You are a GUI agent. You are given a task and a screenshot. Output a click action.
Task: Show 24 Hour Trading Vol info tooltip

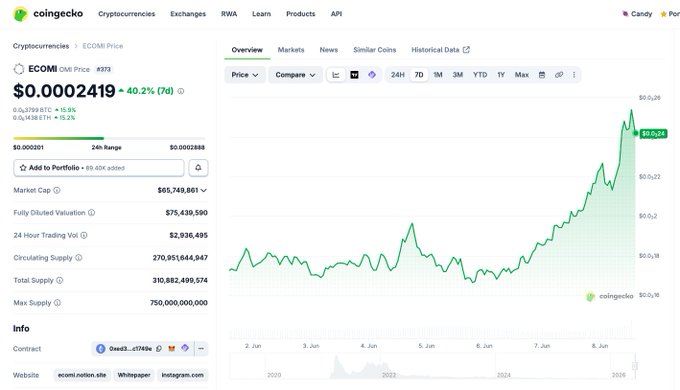(x=84, y=236)
